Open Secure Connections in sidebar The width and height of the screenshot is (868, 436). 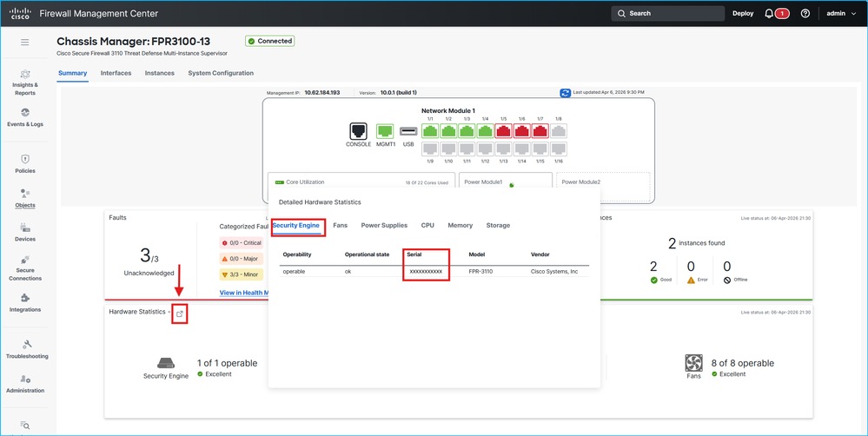click(x=25, y=268)
